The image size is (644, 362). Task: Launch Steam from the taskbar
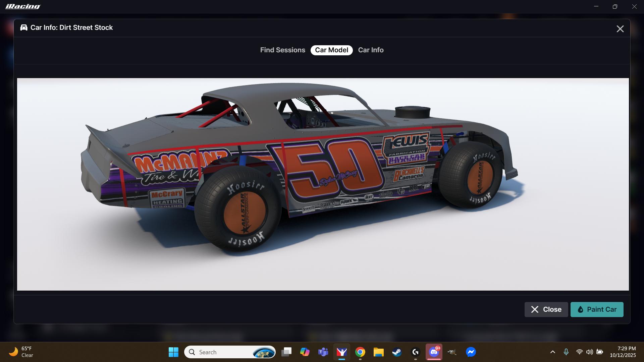pyautogui.click(x=397, y=352)
